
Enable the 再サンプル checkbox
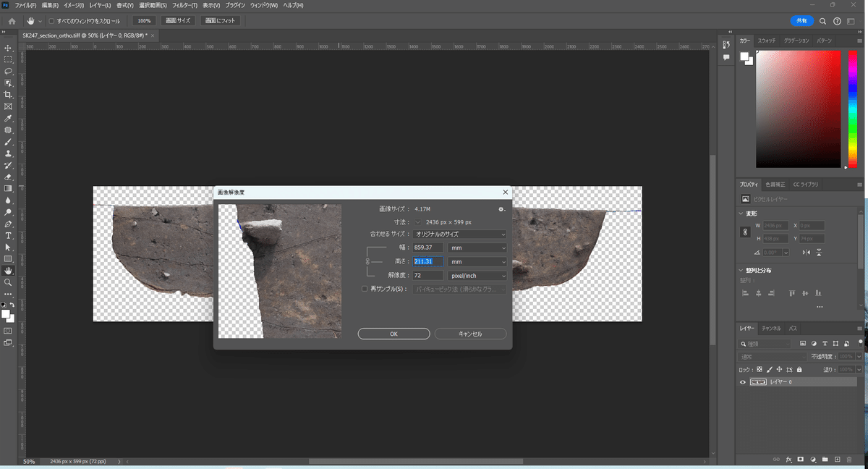[365, 289]
